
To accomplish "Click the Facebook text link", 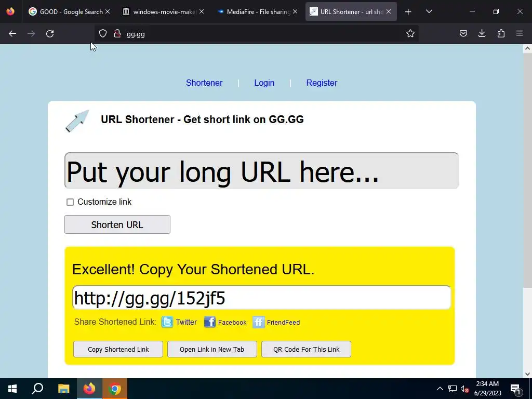I will click(x=232, y=322).
